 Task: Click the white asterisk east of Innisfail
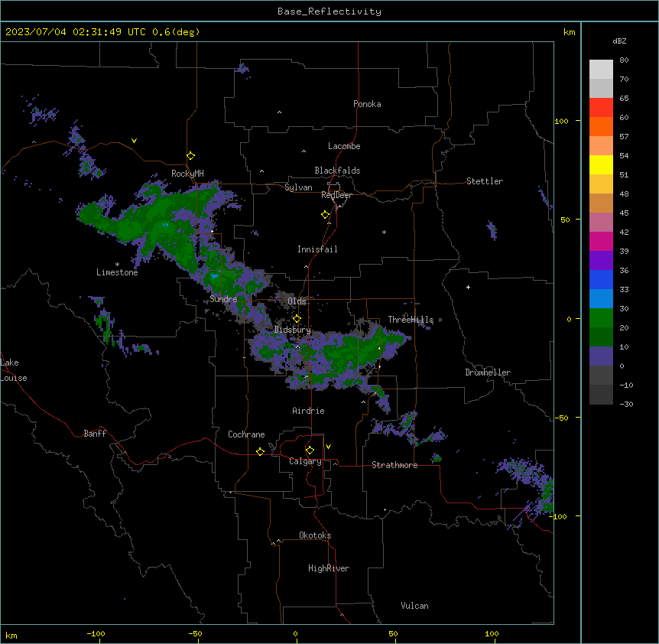[384, 232]
